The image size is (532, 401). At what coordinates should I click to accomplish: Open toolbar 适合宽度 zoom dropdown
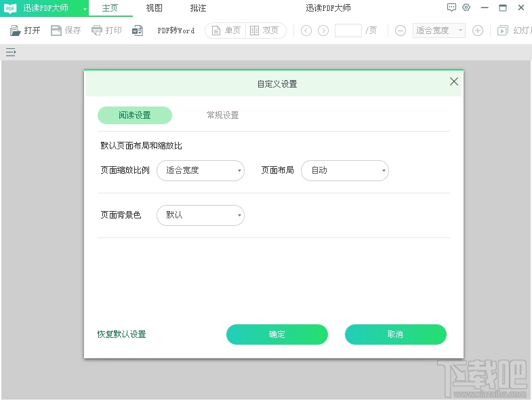(x=439, y=31)
